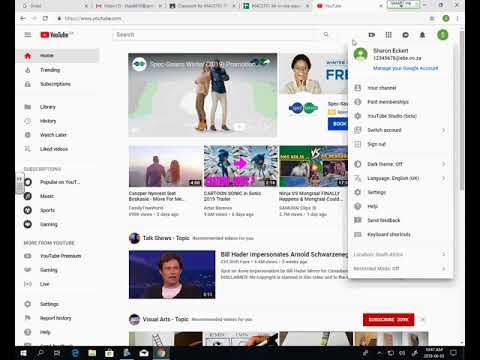Open Your channel from account menu
This screenshot has height=360, width=480.
pyautogui.click(x=400, y=88)
